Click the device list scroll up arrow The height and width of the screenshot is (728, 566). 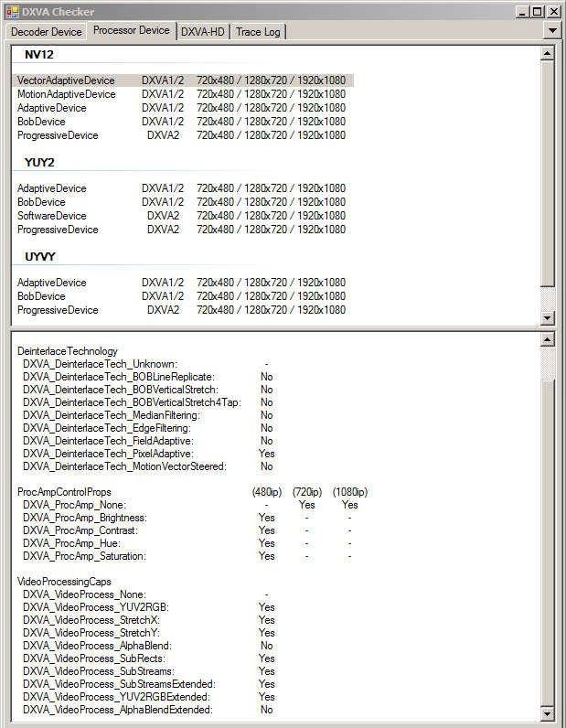(548, 53)
